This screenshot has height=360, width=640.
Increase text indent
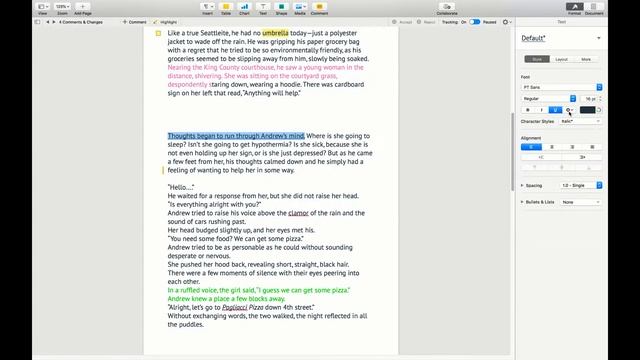point(582,158)
